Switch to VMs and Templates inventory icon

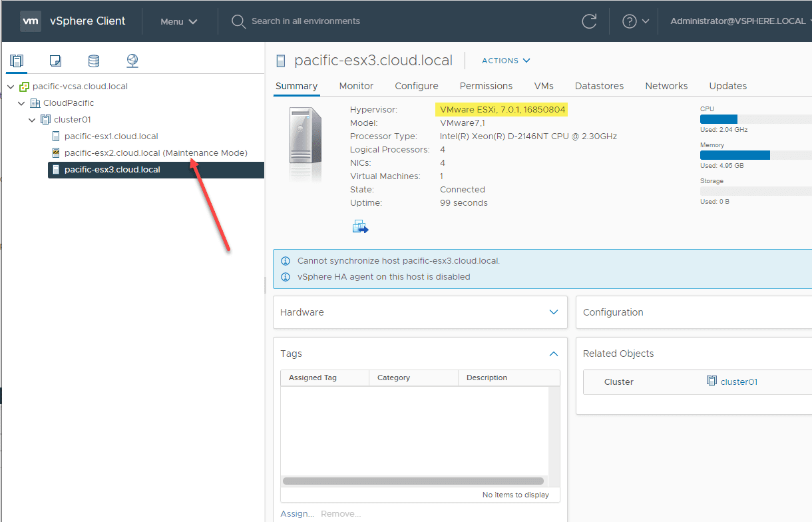pos(55,61)
